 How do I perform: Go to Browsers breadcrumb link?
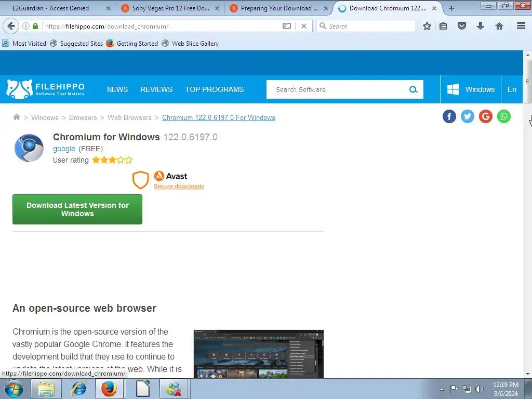pyautogui.click(x=83, y=117)
